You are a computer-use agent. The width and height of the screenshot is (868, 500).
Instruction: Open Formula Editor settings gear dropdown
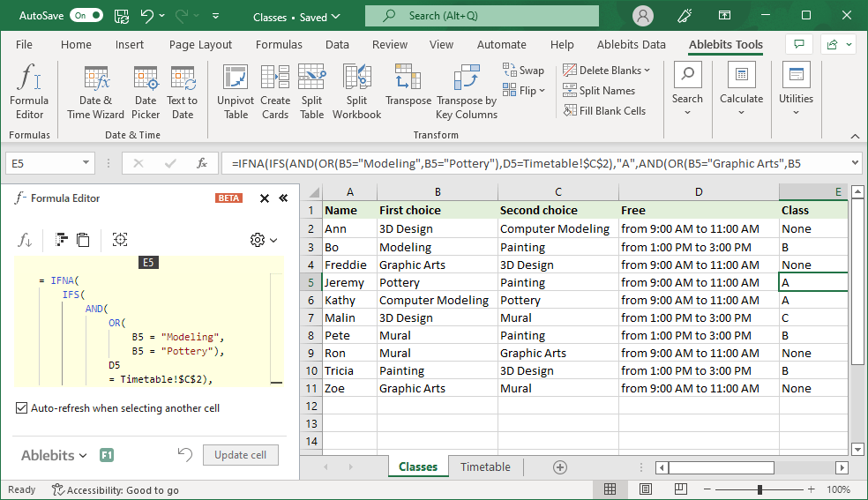click(264, 240)
